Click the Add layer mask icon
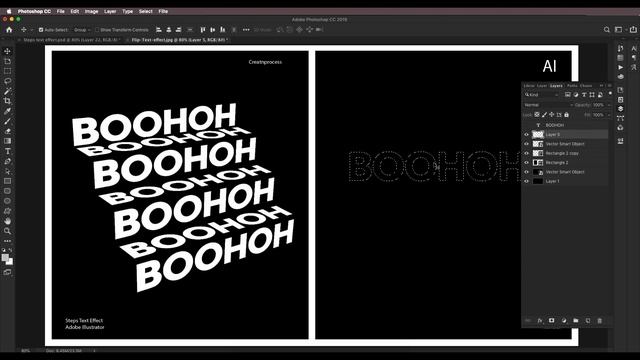 tap(551, 321)
